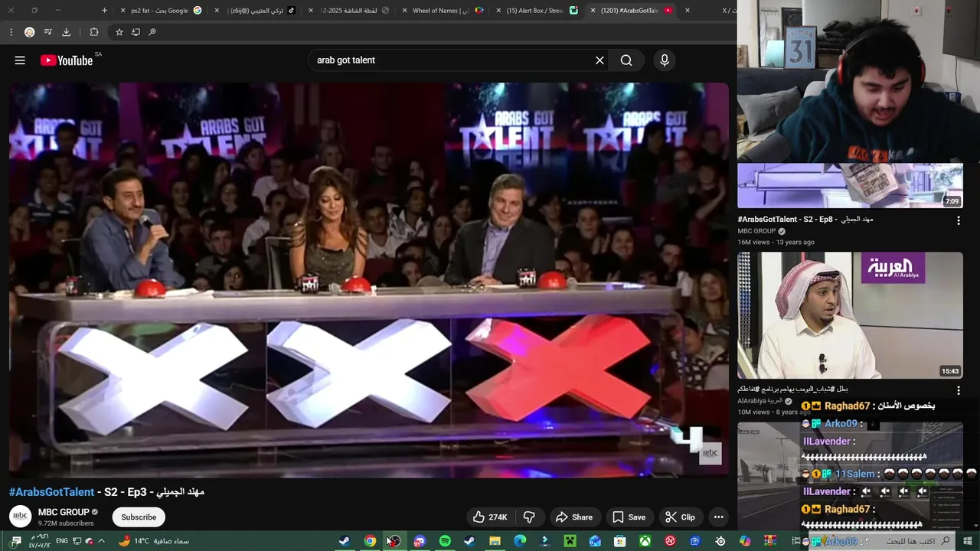Open MBC GROUP channel avatar

point(21,517)
